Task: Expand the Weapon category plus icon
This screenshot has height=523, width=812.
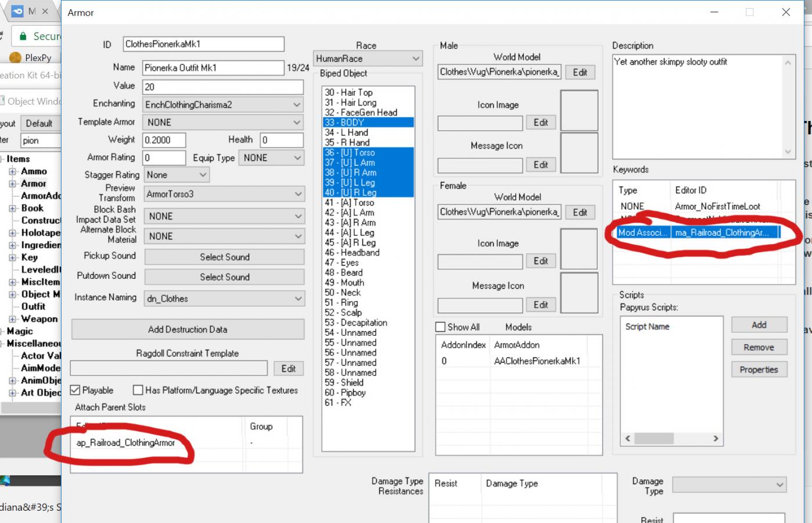Action: coord(12,319)
